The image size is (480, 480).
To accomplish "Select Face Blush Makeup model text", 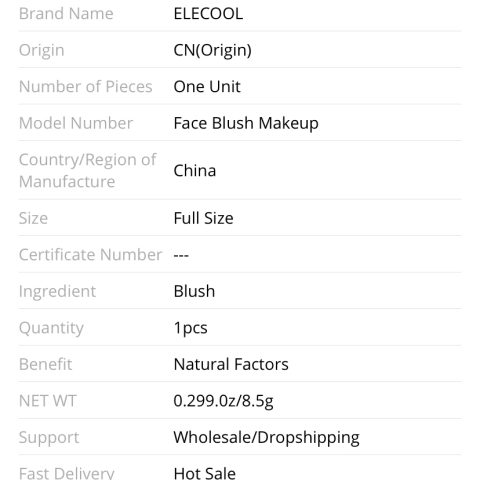I will [x=246, y=123].
